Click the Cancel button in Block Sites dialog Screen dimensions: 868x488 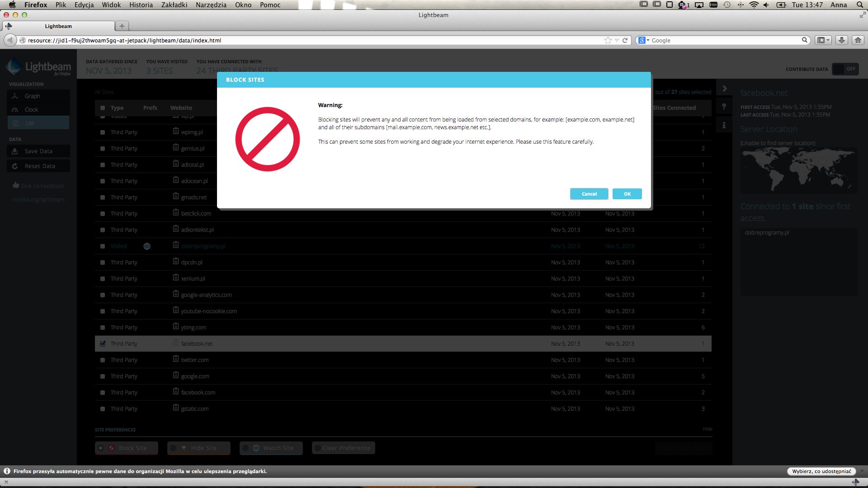pyautogui.click(x=589, y=194)
